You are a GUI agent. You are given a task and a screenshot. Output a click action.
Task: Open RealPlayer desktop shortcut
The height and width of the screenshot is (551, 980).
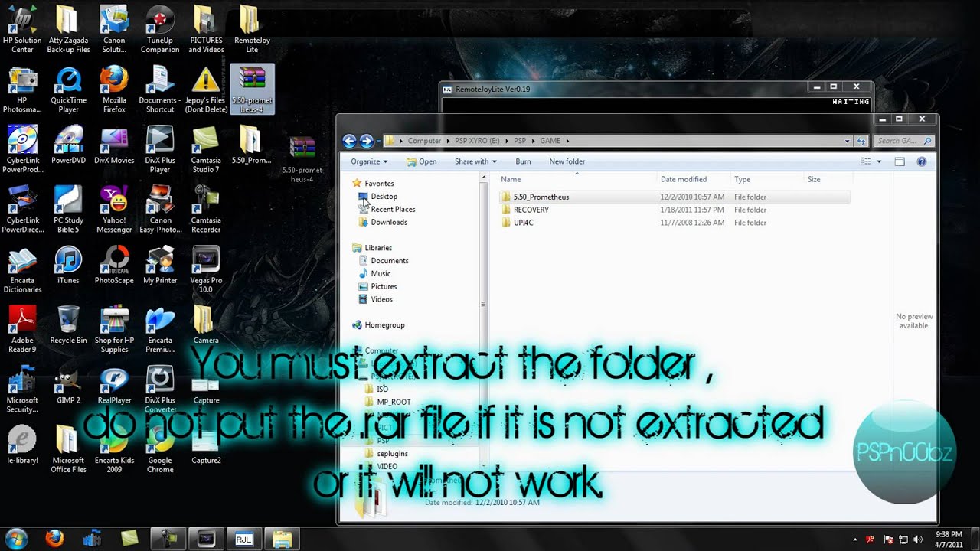pos(114,386)
